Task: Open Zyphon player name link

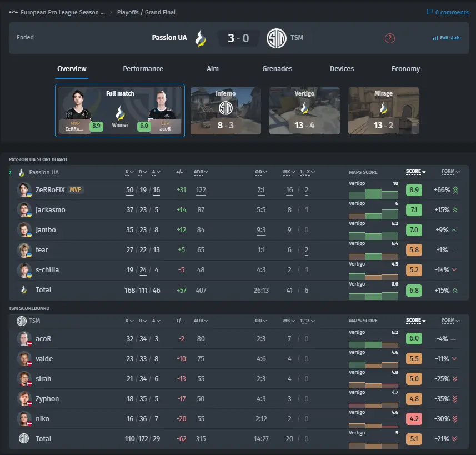Action: click(x=47, y=399)
